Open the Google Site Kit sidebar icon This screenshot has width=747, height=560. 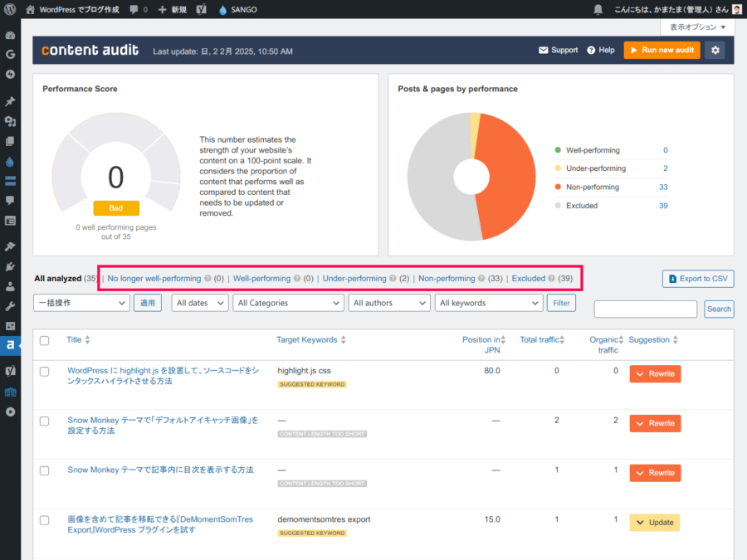tap(10, 54)
